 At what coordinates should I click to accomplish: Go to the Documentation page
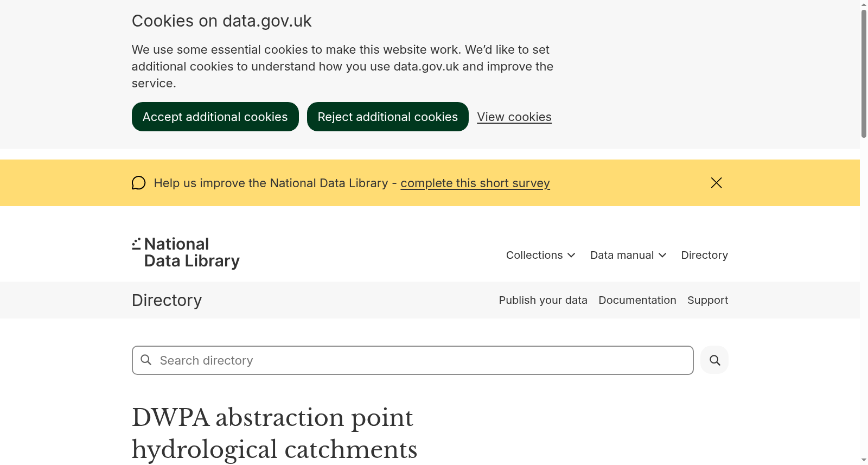pos(637,300)
